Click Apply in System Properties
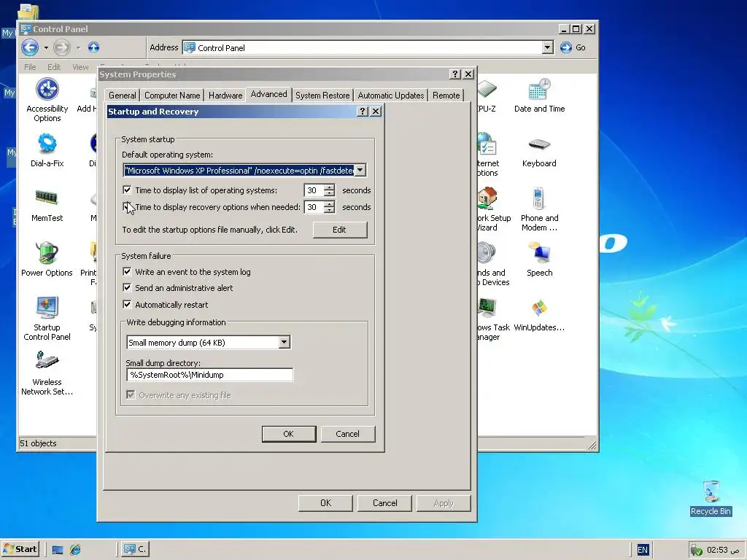The image size is (747, 560). coord(444,503)
